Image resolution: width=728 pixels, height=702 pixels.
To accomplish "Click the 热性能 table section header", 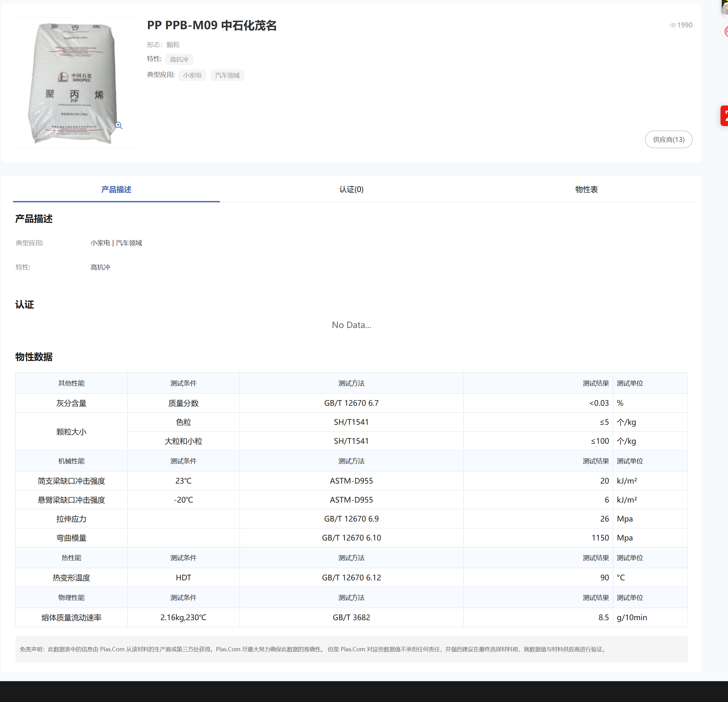I will coord(71,558).
